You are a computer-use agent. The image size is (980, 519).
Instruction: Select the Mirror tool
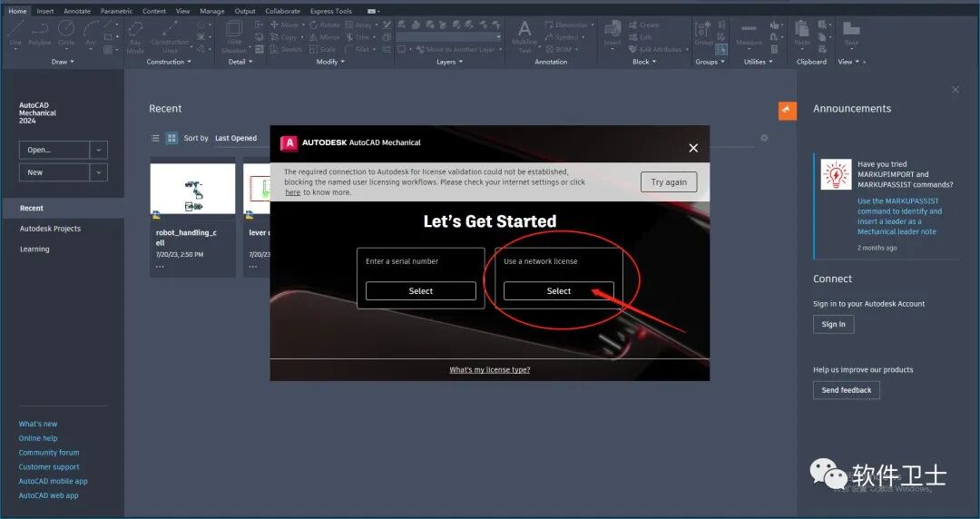coord(324,37)
